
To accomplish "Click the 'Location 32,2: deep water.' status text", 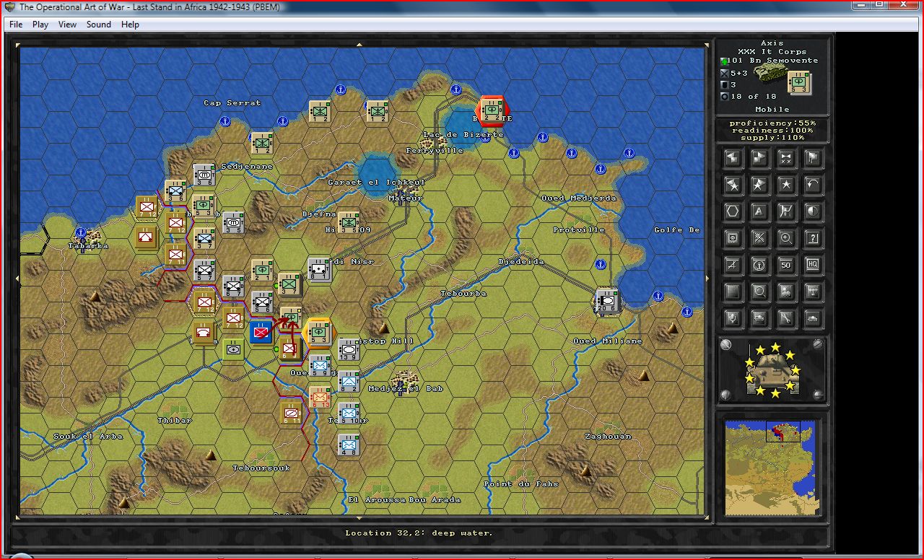I will tap(419, 533).
